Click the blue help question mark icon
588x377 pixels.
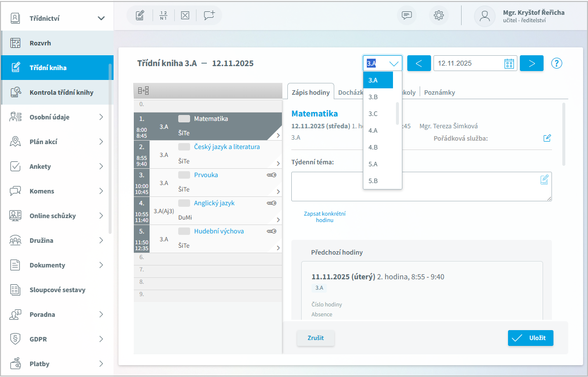click(x=557, y=63)
